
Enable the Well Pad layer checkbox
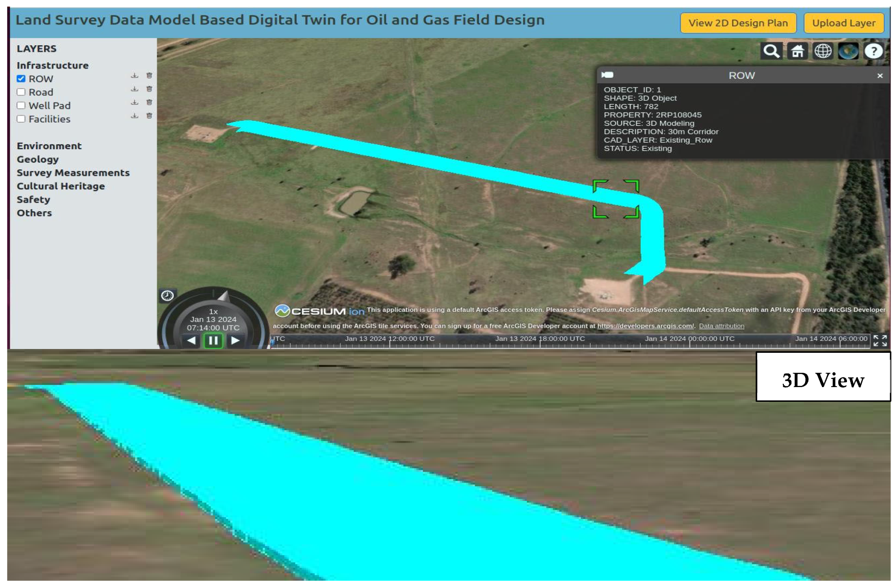coord(21,106)
